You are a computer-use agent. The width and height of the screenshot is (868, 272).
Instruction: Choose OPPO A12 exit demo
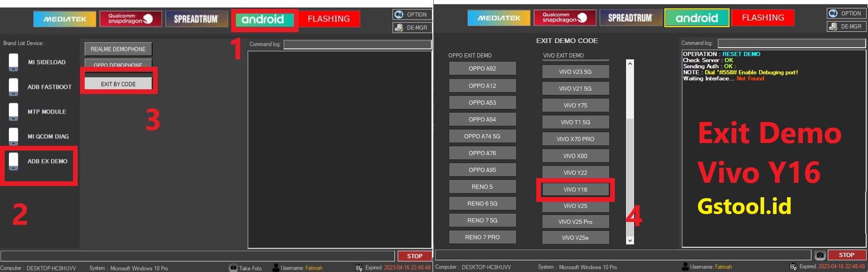click(x=482, y=86)
